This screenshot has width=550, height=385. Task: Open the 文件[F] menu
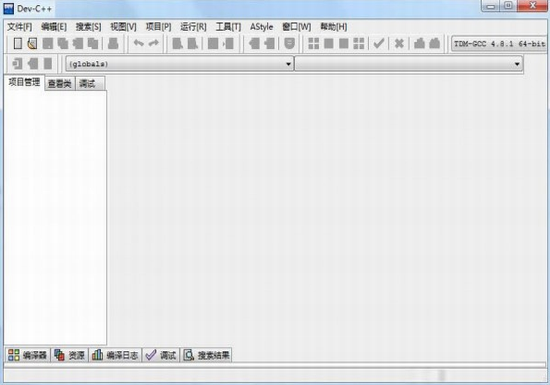point(20,27)
